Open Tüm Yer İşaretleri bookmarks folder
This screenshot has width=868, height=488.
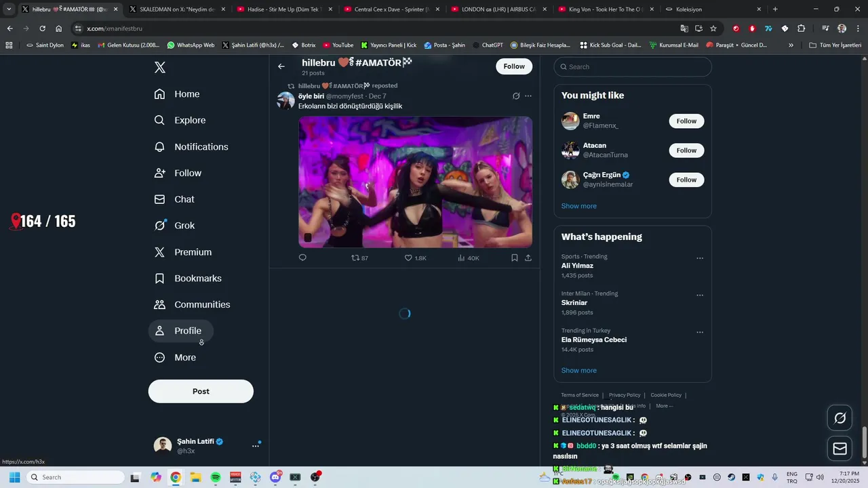pyautogui.click(x=835, y=45)
